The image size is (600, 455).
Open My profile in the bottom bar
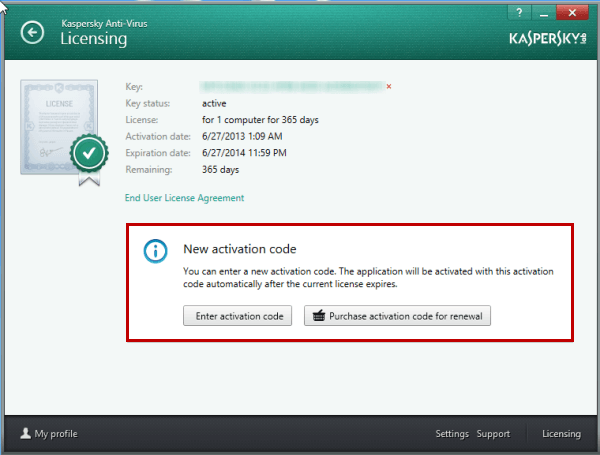[49, 434]
